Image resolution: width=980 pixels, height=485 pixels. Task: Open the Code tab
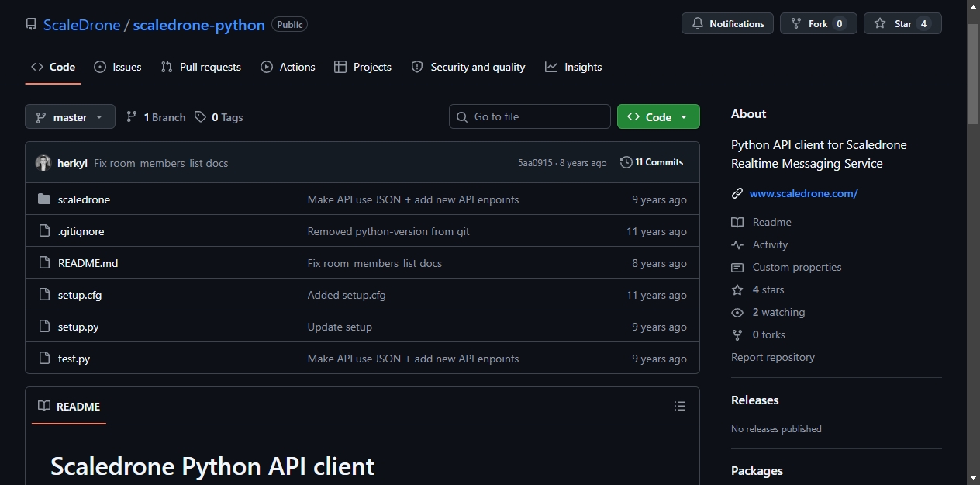(53, 67)
